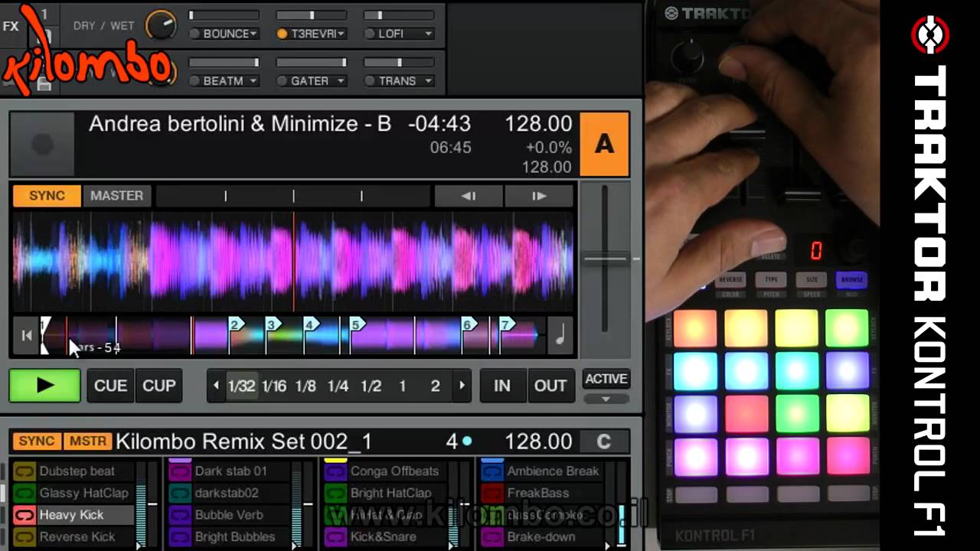This screenshot has height=551, width=980.
Task: Enable the LOFI effect on button
Action: coord(371,34)
